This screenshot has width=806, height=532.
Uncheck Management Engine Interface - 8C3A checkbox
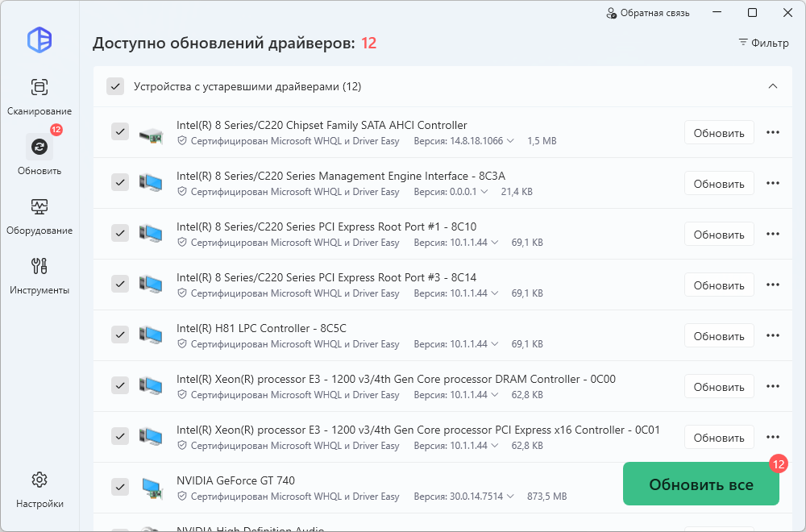(120, 182)
